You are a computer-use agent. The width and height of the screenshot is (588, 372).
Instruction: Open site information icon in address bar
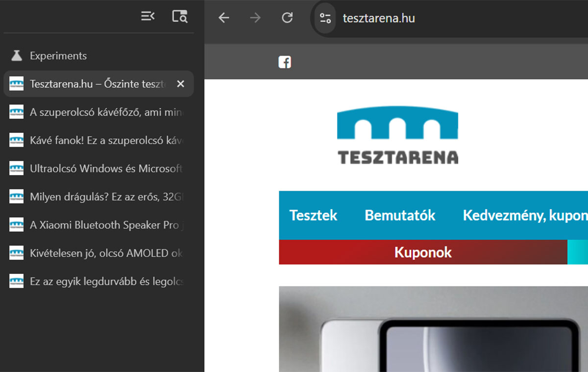pyautogui.click(x=325, y=19)
